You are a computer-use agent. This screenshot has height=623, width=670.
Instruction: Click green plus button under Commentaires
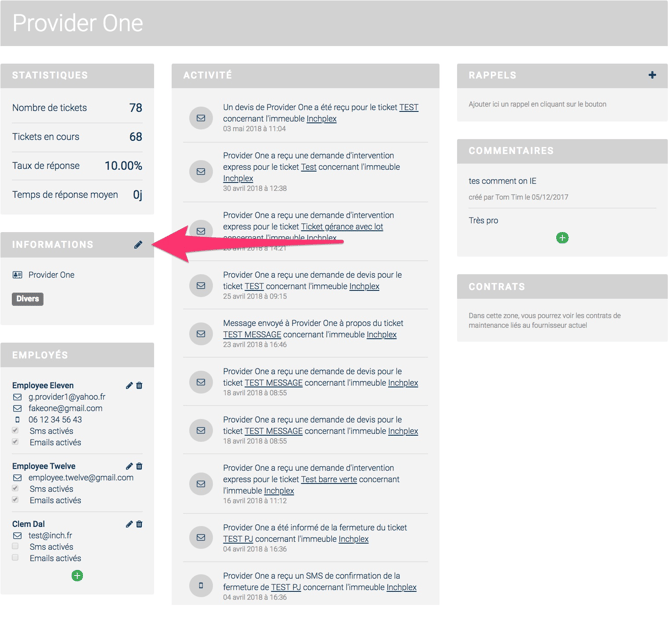coord(562,238)
